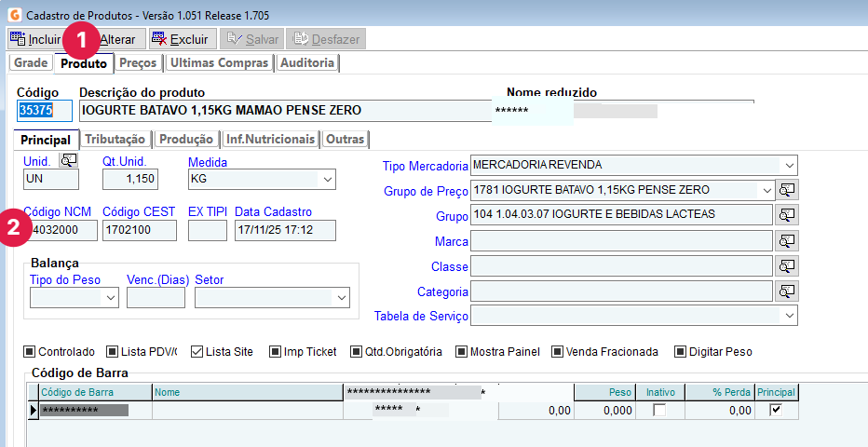Open the Auditoria tab

click(307, 62)
